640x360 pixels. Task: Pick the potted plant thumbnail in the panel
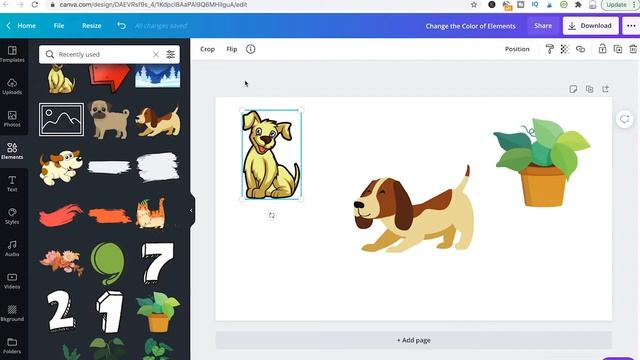click(158, 312)
